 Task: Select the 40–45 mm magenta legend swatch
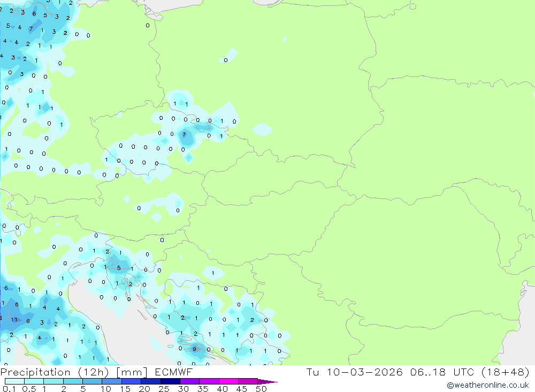[228, 381]
